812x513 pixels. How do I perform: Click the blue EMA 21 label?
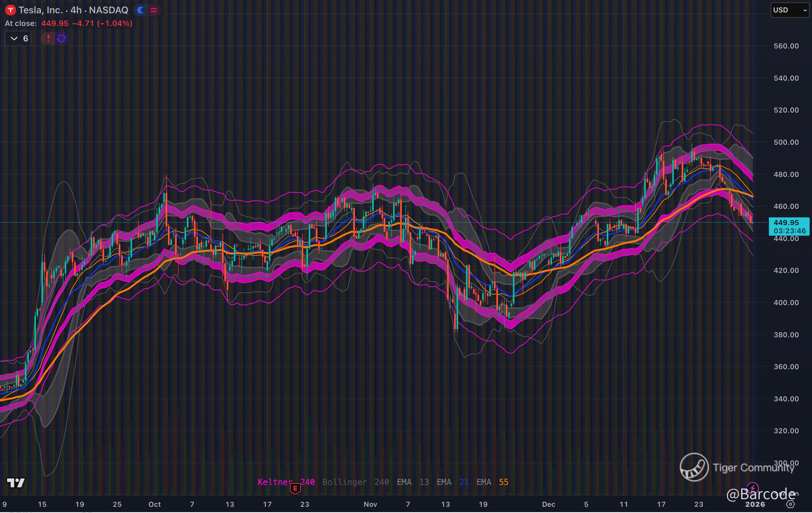[x=453, y=482]
